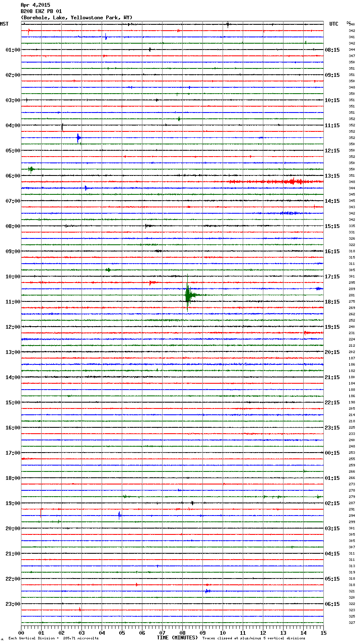
Task: Click the '17:00' MST row label
Action: (x=13, y=453)
